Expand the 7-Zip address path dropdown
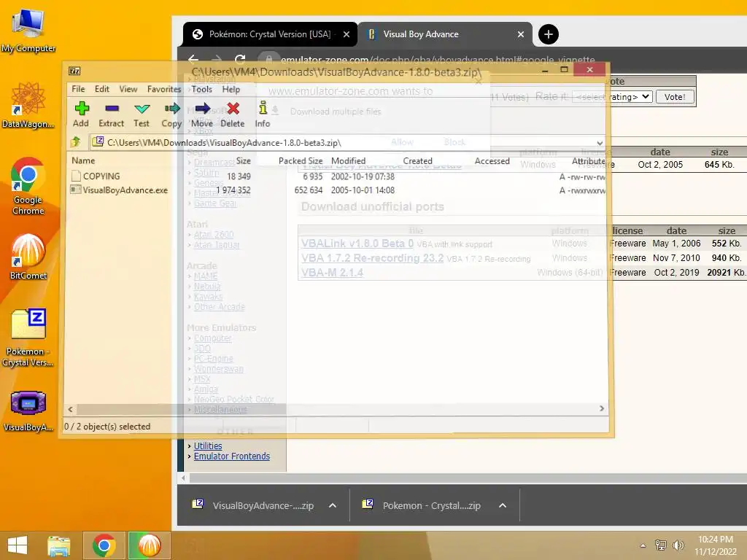The width and height of the screenshot is (747, 560). point(600,143)
